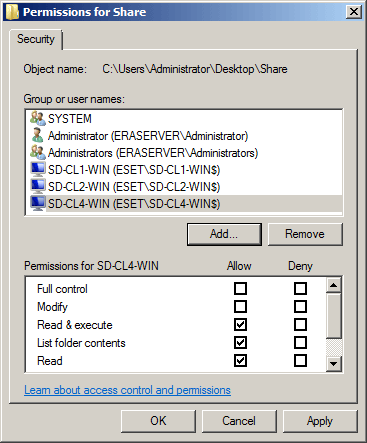
Task: Click Cancel to discard changes
Action: coord(239,421)
